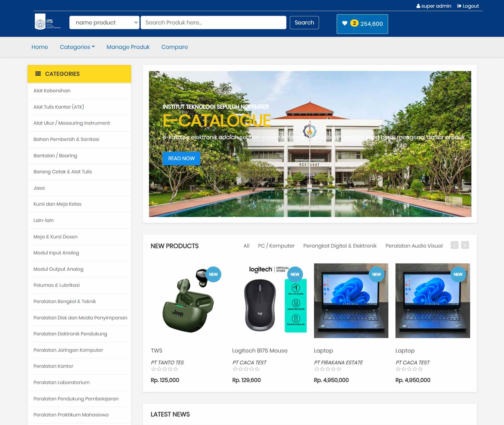Click the Rp. 125,000 price
The width and height of the screenshot is (504, 425).
[x=165, y=380]
